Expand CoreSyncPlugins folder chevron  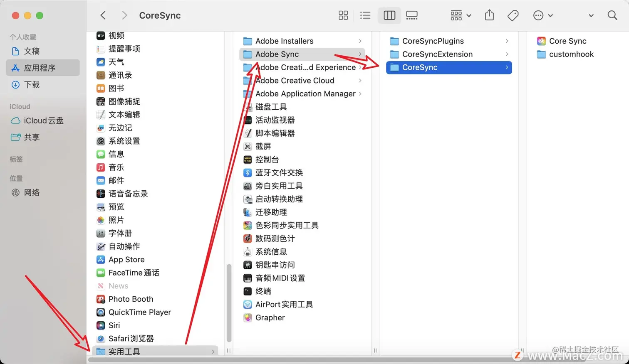coord(507,41)
